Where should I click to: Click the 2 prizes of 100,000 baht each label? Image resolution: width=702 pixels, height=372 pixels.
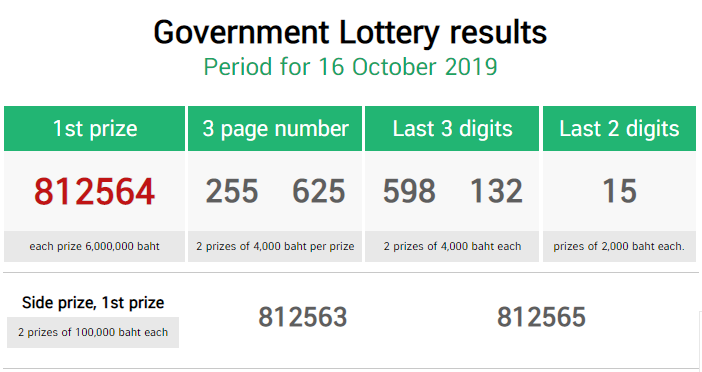pyautogui.click(x=93, y=332)
